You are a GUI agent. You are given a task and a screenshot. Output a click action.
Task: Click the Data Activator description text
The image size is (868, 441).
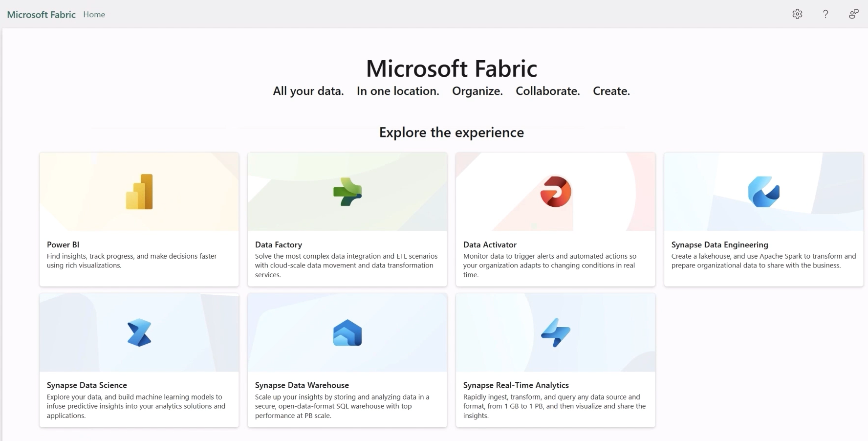pos(549,265)
